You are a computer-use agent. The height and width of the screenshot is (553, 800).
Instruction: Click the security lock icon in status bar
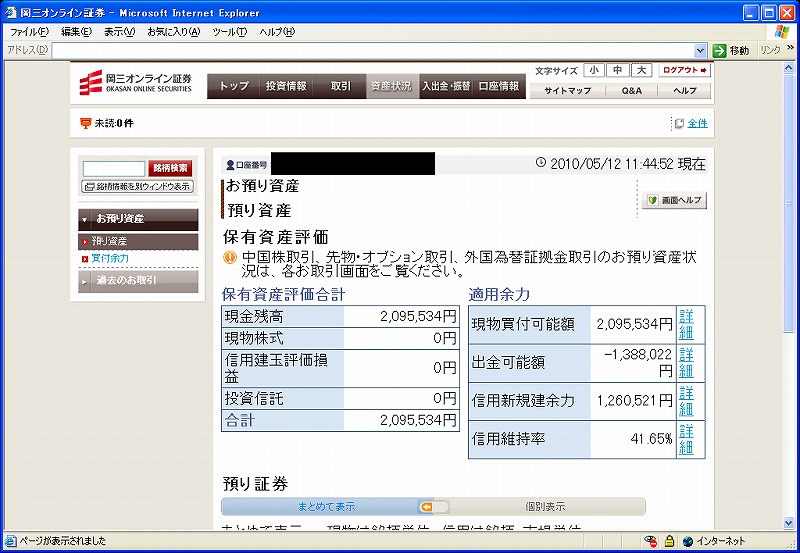pos(669,541)
